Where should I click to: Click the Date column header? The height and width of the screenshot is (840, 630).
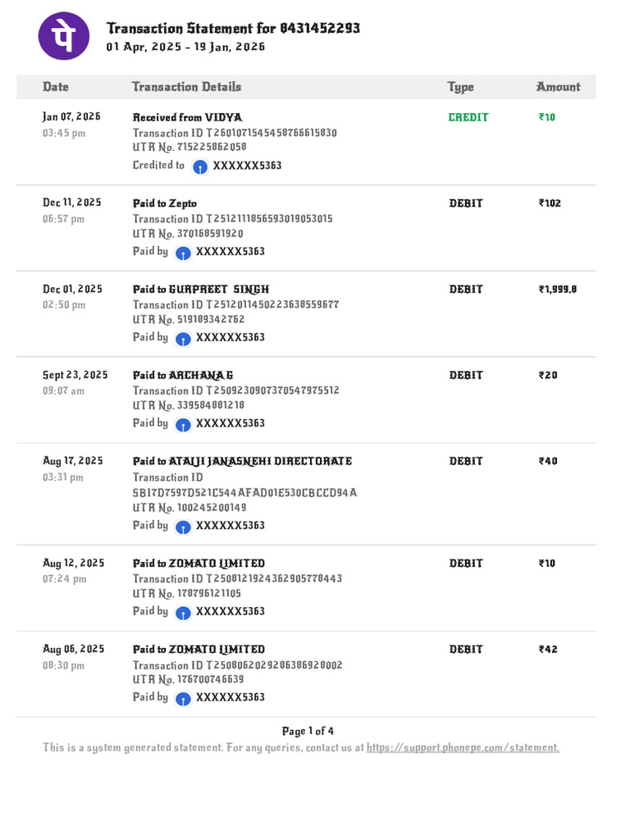coord(56,87)
